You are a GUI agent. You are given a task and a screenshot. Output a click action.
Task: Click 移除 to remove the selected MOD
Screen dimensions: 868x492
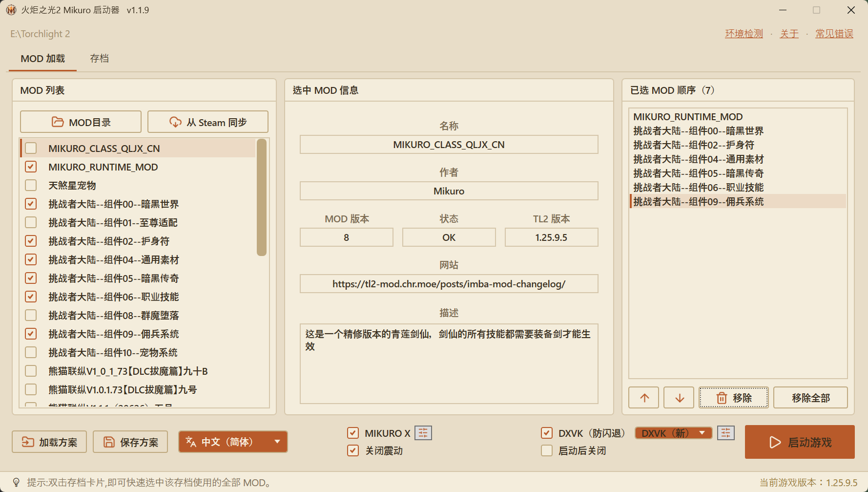click(733, 398)
